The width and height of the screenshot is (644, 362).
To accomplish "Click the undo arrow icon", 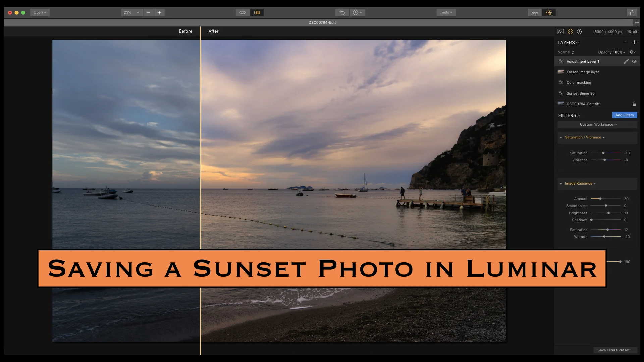I will [x=342, y=12].
